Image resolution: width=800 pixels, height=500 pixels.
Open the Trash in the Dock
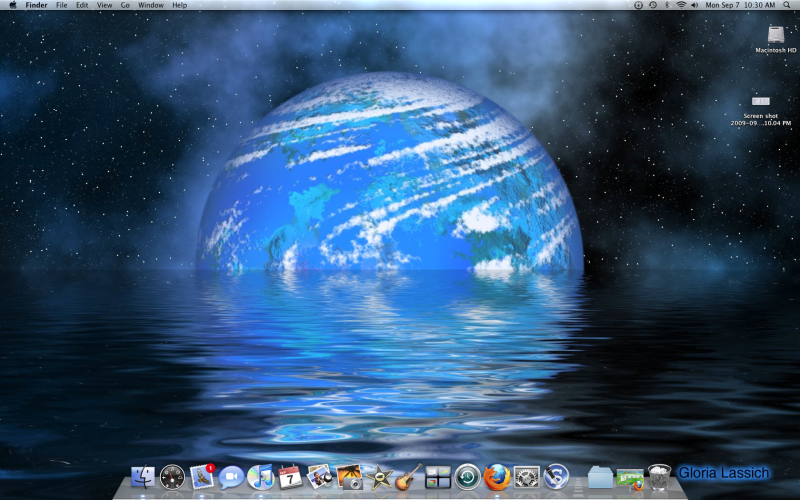[x=659, y=477]
